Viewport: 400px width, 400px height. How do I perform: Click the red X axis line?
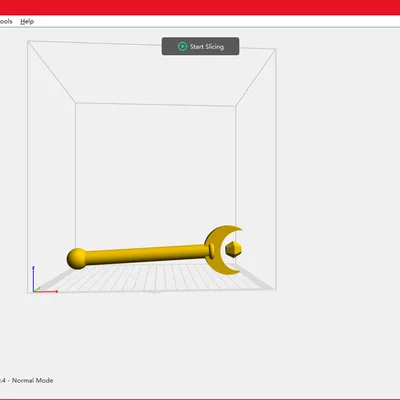click(x=46, y=291)
